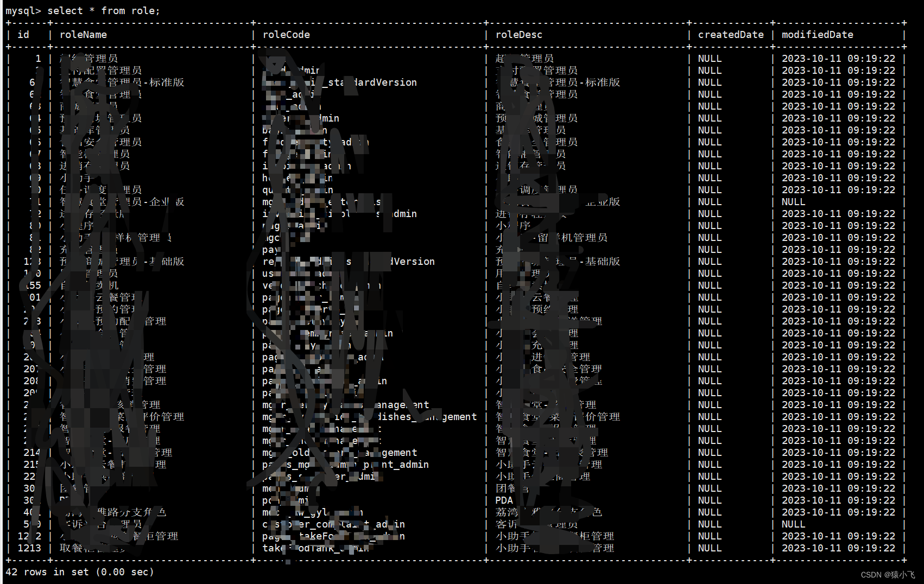Select the timestamp 2023-10-11 09:19:22 in row one
Screen dimensions: 924x584
tap(839, 58)
